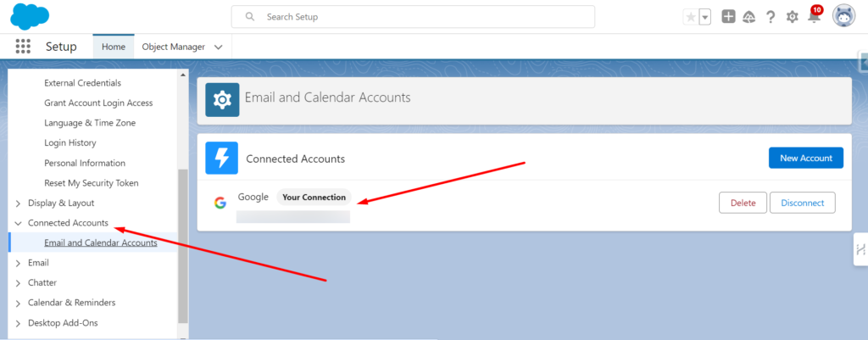The image size is (868, 340).
Task: Collapse the Connected Accounts section
Action: tap(19, 223)
